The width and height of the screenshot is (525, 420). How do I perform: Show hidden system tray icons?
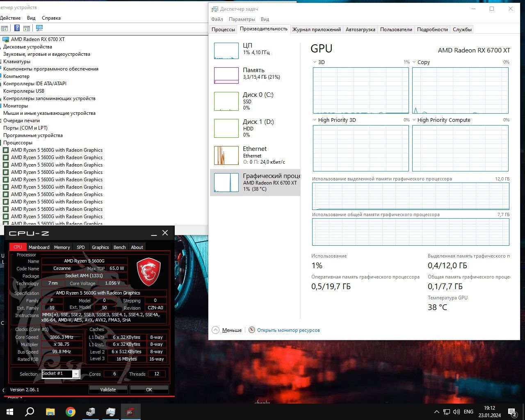[x=436, y=412]
